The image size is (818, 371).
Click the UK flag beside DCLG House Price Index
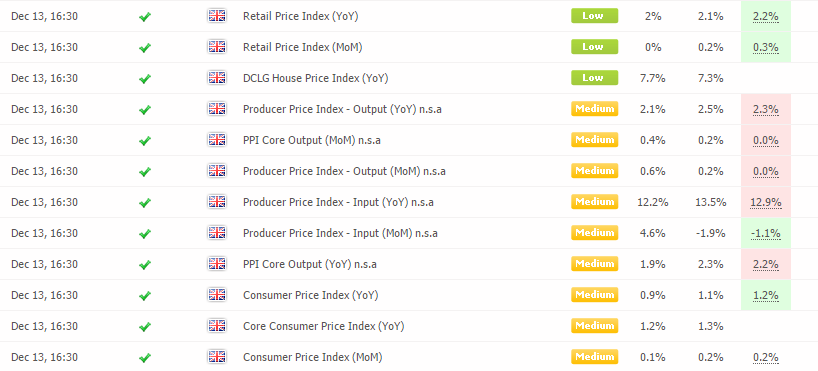tap(216, 78)
